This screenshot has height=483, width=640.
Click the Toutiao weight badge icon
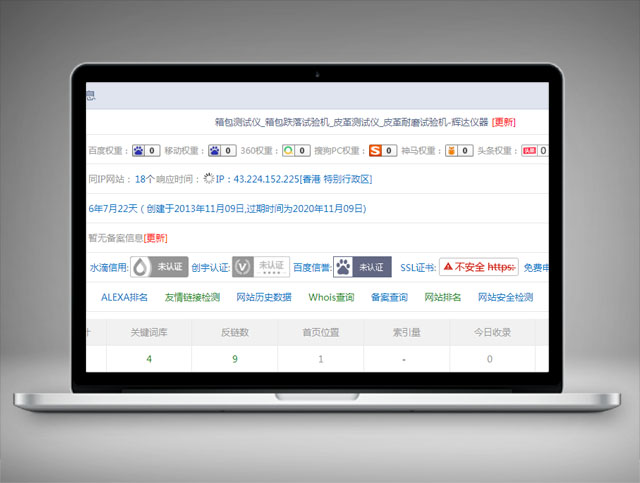[535, 151]
